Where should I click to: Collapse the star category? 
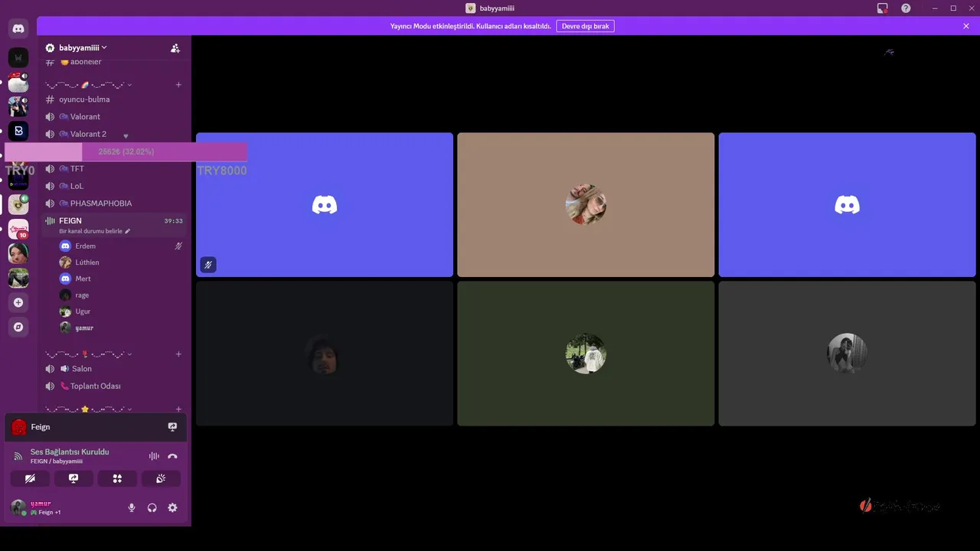click(x=87, y=409)
